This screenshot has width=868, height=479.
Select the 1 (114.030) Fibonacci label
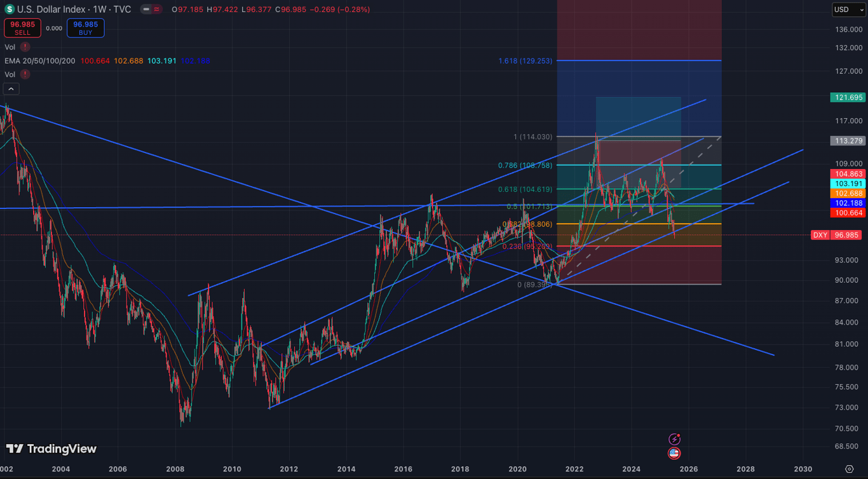[533, 137]
